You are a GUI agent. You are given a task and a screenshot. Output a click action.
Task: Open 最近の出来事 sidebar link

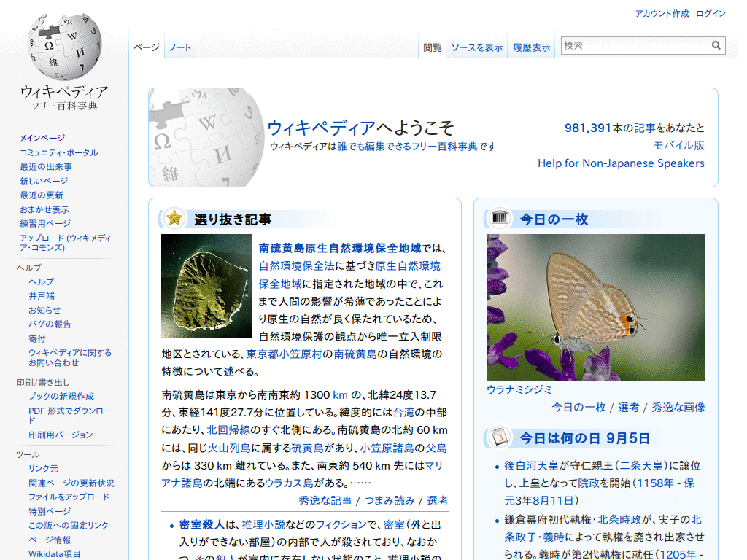click(46, 167)
